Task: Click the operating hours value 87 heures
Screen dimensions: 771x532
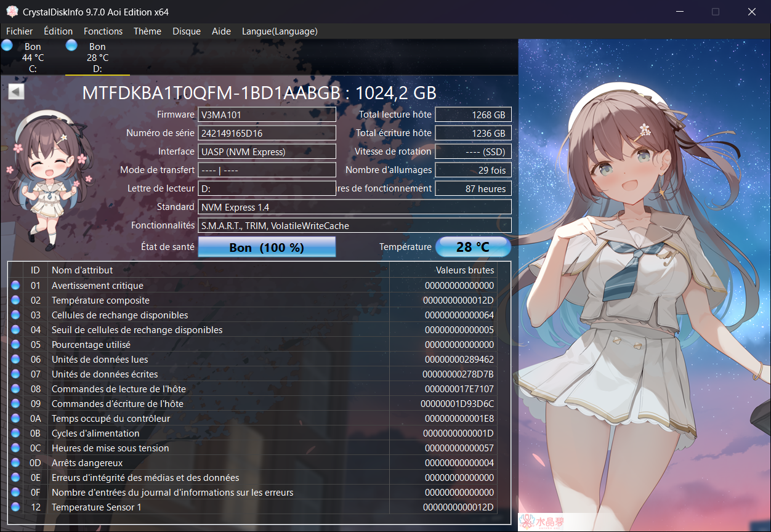Action: click(473, 188)
